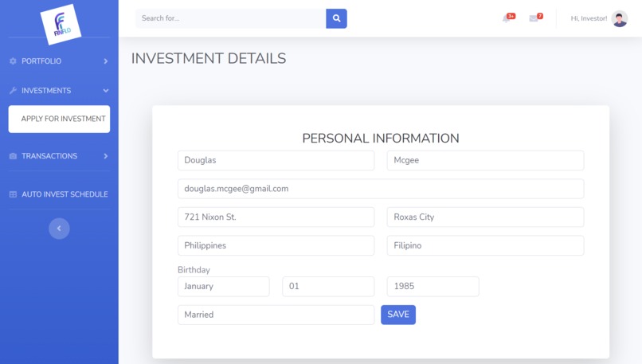
Task: Click the INVESTMENT DETAILS heading
Action: pos(209,59)
